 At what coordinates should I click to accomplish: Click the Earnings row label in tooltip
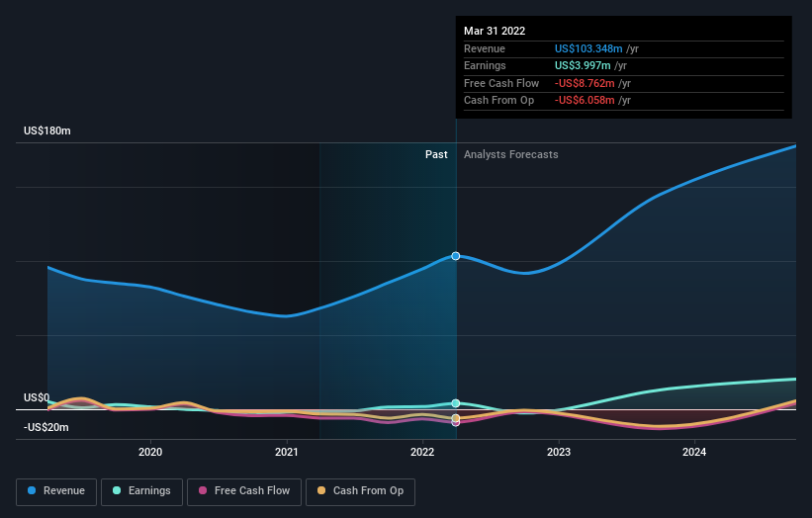pos(485,65)
